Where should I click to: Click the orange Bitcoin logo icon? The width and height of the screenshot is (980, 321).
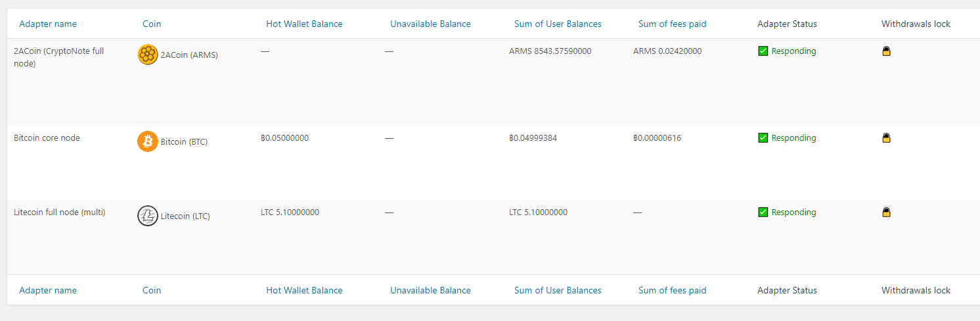(x=148, y=141)
